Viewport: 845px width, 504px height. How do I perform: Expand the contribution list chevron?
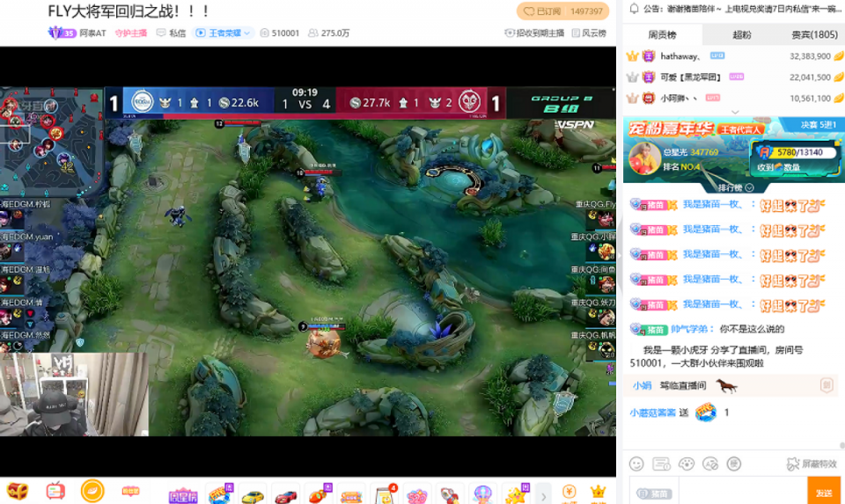tap(734, 112)
